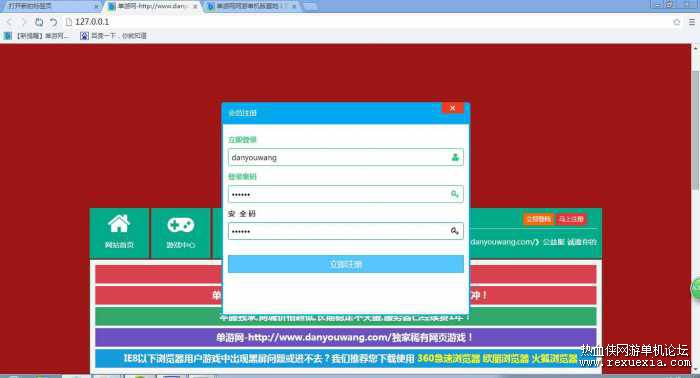Click the purple danyouwang.com banner
Viewport: 700px width, 378px height.
(x=346, y=337)
